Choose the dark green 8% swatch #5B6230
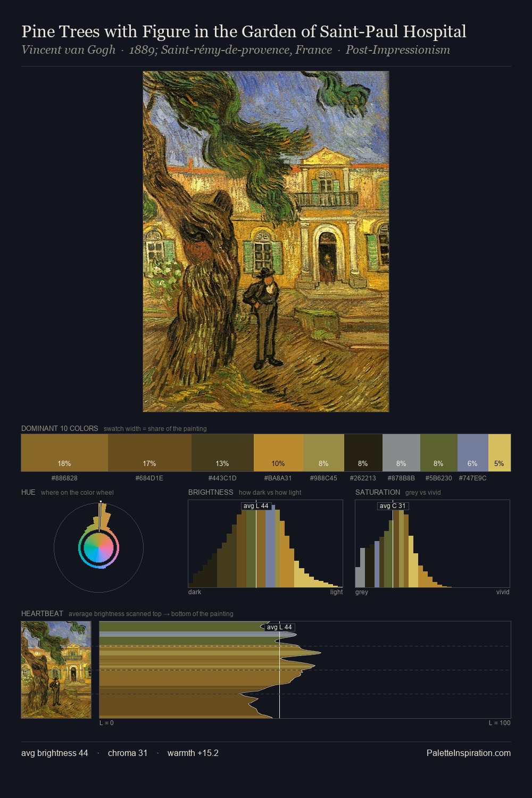This screenshot has height=798, width=532. point(439,453)
